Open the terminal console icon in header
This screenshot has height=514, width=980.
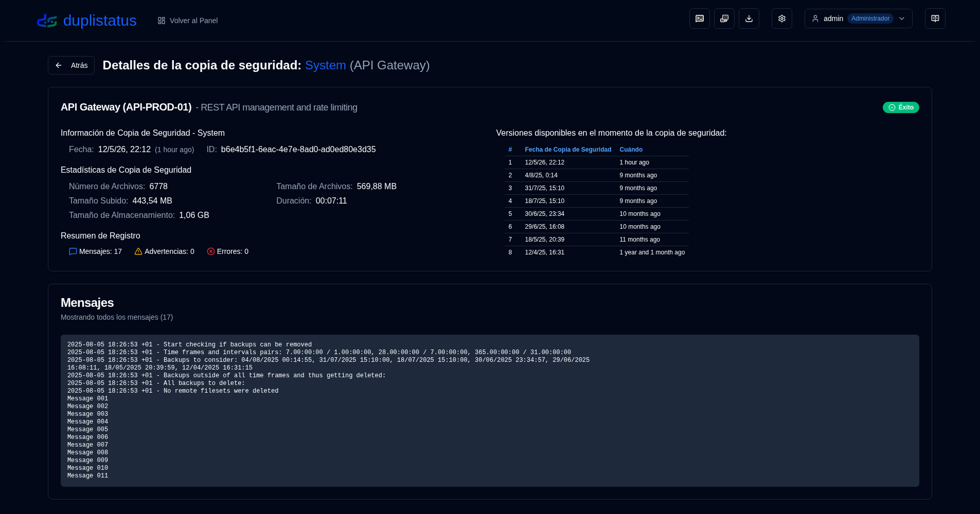[700, 19]
